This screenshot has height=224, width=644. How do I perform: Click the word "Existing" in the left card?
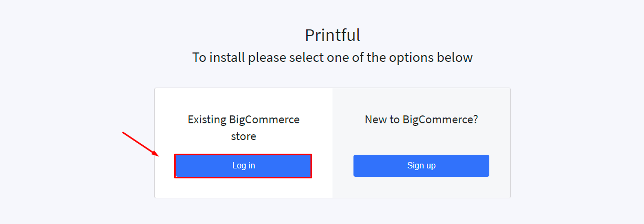click(x=207, y=120)
